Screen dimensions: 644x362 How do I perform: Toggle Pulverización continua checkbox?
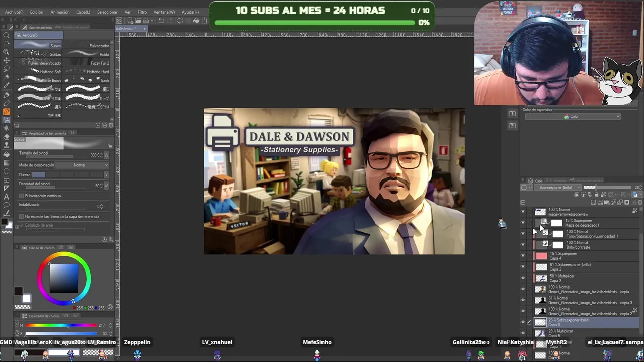click(22, 196)
